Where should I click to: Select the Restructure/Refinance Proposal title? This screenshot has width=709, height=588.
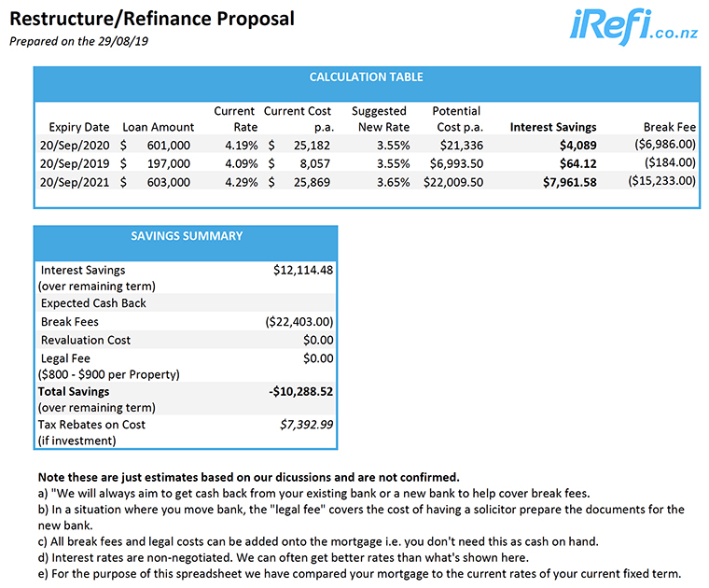151,19
